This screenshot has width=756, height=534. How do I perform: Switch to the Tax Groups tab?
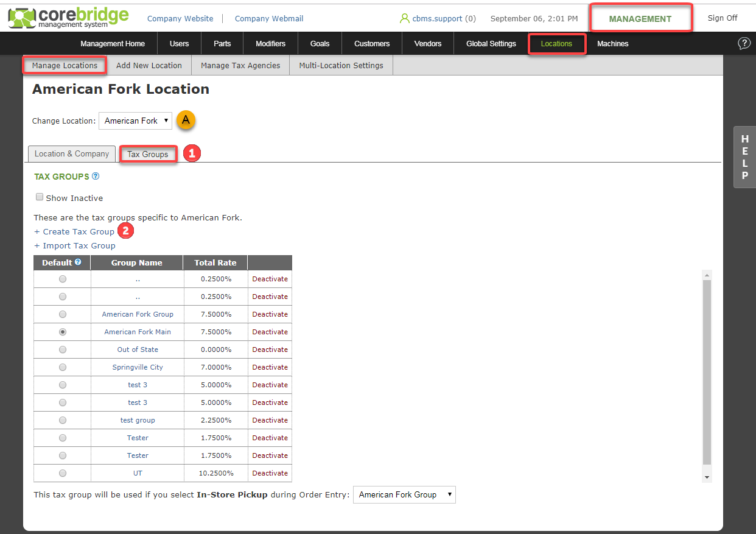pyautogui.click(x=148, y=154)
